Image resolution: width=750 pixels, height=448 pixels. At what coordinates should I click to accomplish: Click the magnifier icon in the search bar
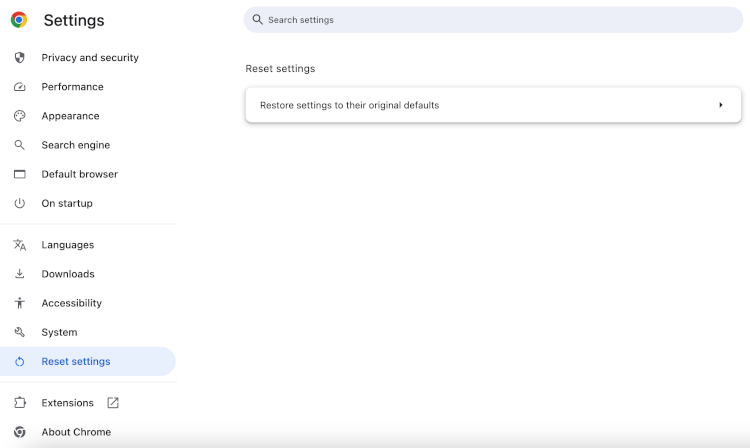257,20
